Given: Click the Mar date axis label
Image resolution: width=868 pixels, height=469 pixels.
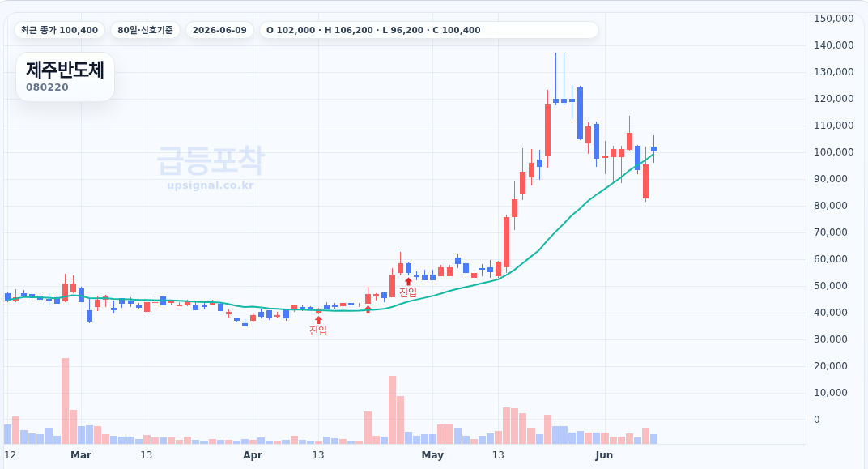Looking at the screenshot, I should [x=81, y=455].
